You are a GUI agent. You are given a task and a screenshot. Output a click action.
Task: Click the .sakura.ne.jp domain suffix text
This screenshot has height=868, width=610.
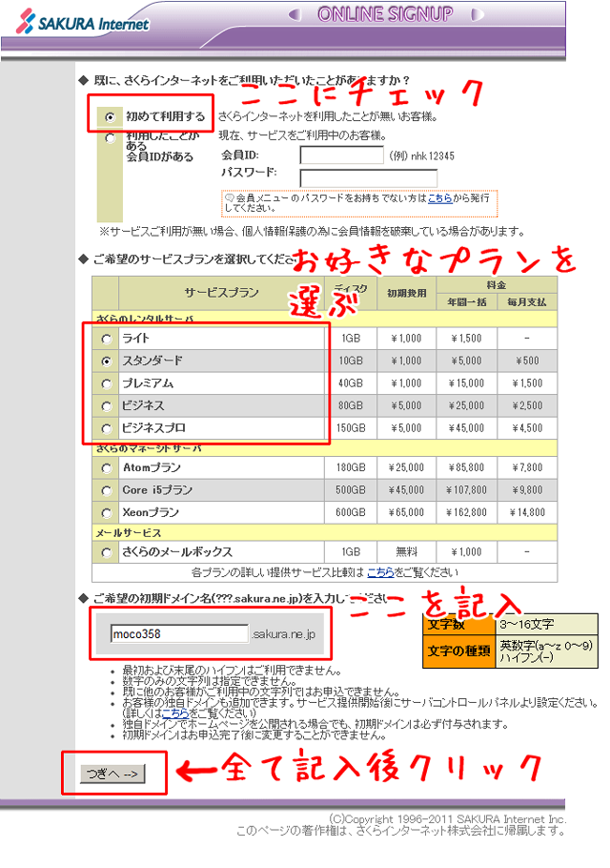click(284, 634)
